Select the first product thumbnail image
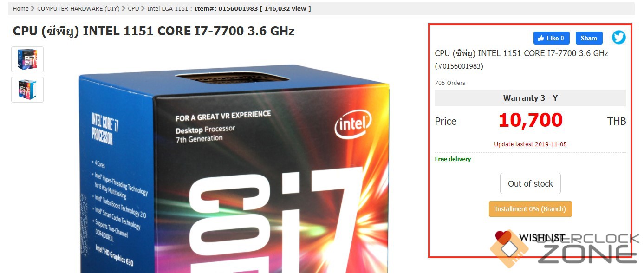This screenshot has height=273, width=644. coord(27,59)
